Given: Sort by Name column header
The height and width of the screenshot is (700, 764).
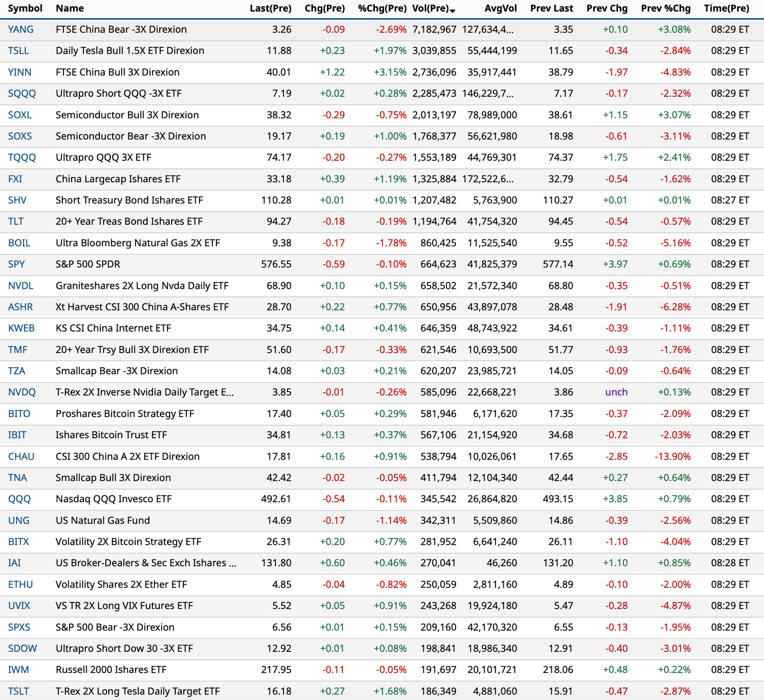Looking at the screenshot, I should (70, 8).
